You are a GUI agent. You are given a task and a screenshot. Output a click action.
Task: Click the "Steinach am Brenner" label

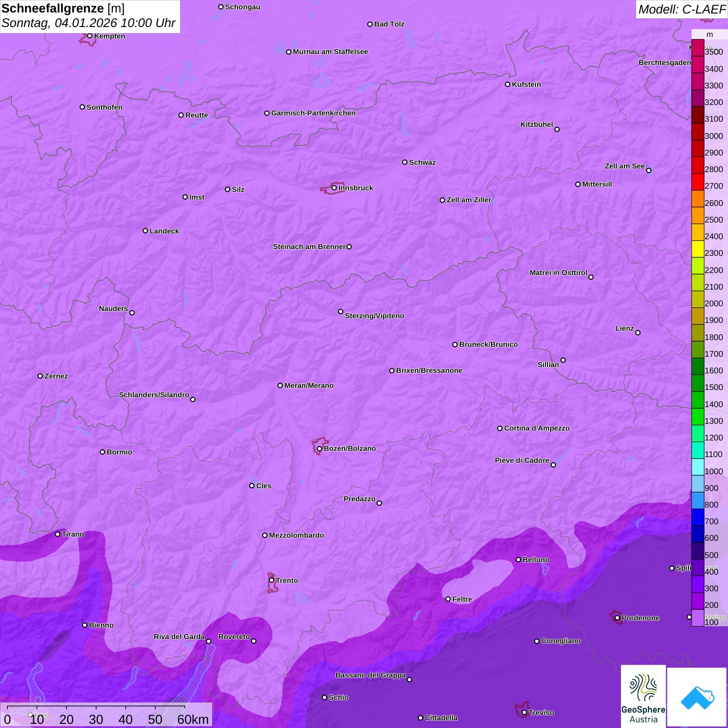click(309, 246)
